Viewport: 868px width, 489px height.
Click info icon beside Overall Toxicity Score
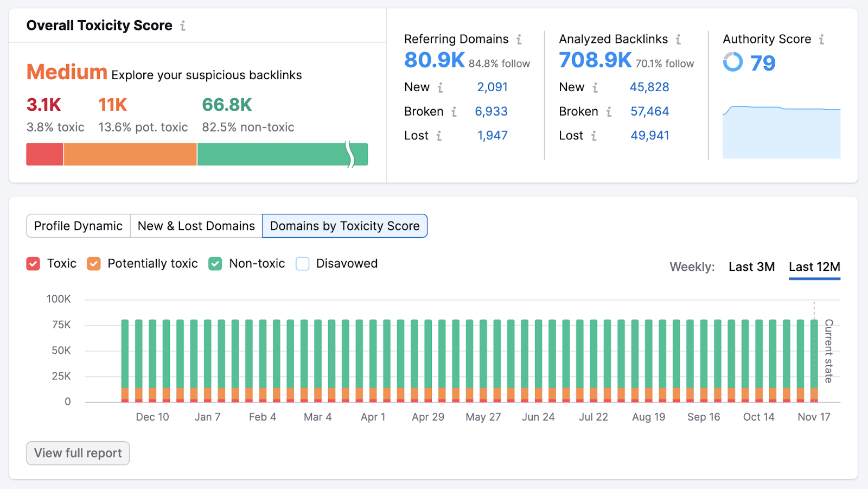pos(183,26)
